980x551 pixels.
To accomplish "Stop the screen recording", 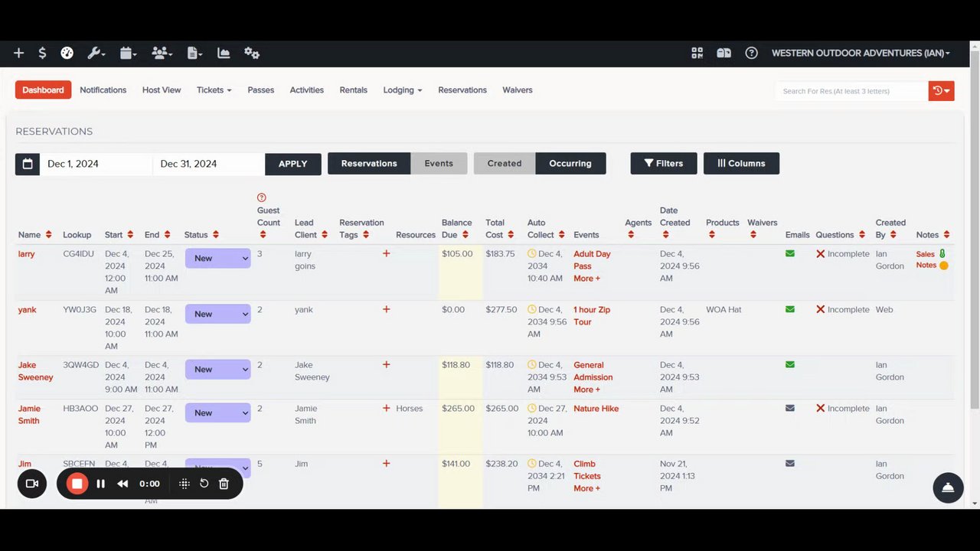I will pyautogui.click(x=77, y=484).
